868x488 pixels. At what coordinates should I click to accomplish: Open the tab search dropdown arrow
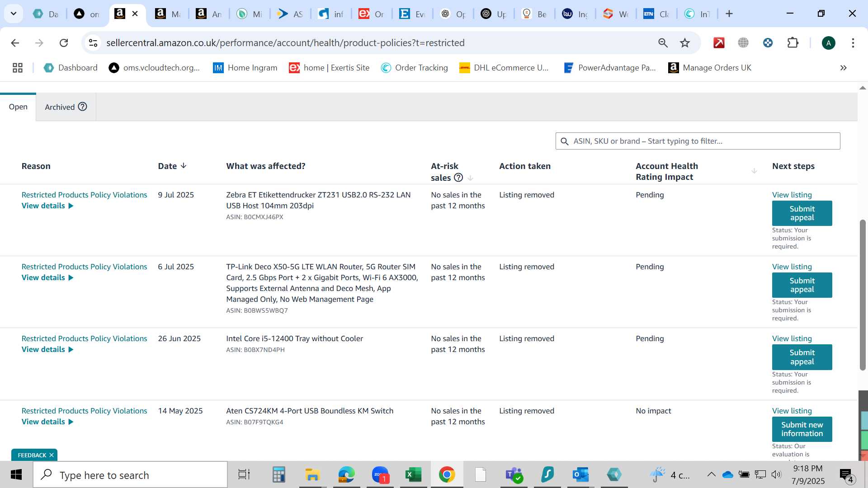pos(14,14)
